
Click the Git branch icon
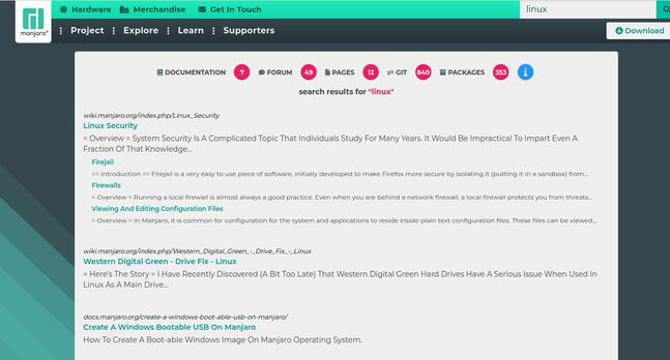click(x=390, y=73)
